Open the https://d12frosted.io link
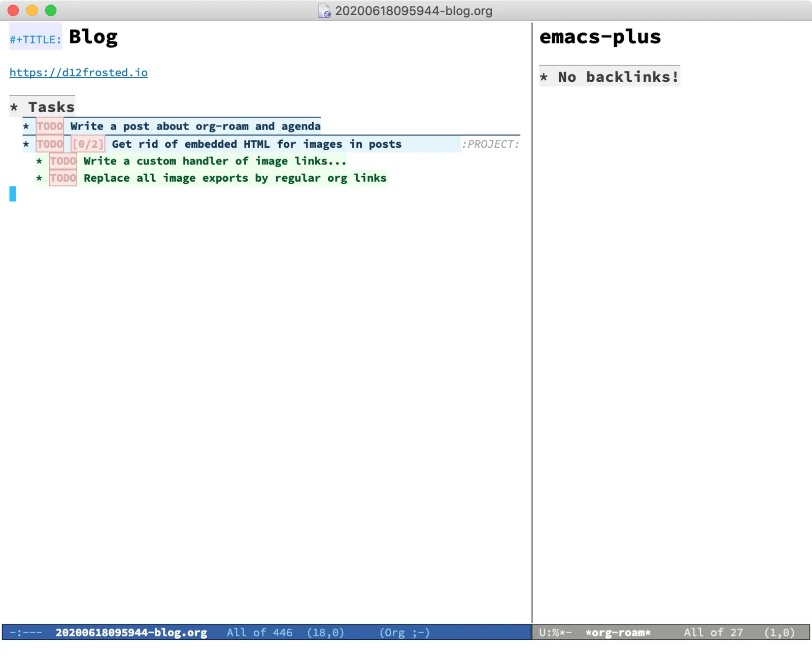Screen dimensions: 812x656 pos(79,73)
